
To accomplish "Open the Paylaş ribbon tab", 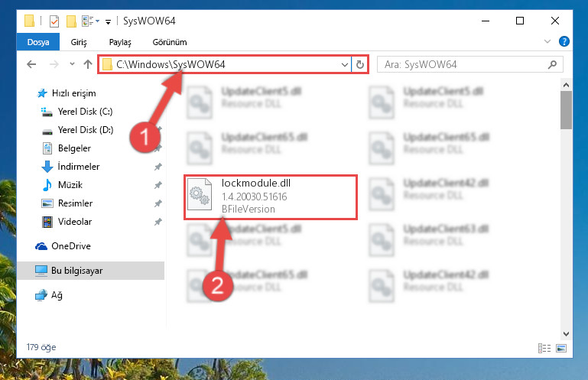I will [x=120, y=42].
